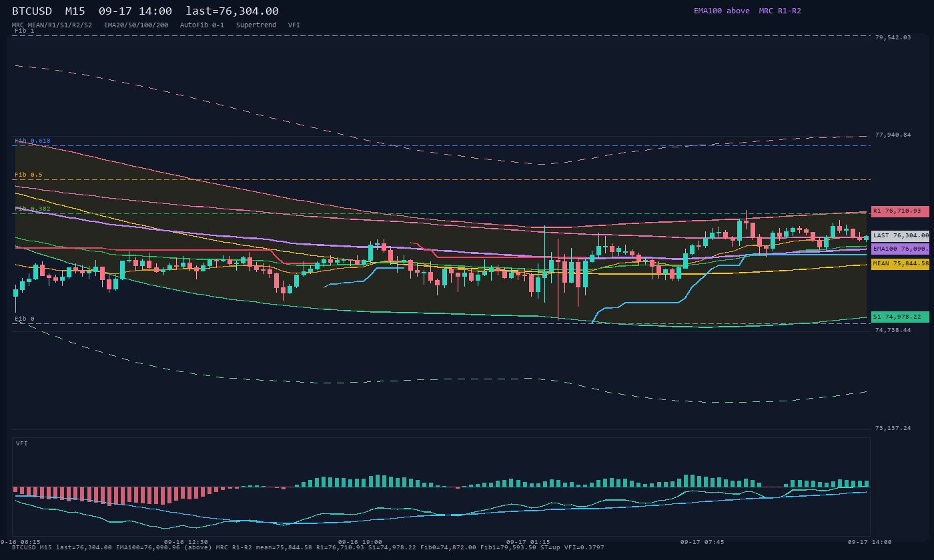The image size is (934, 560).
Task: Click the EMA20/50/100/200 legend entry
Action: [136, 25]
